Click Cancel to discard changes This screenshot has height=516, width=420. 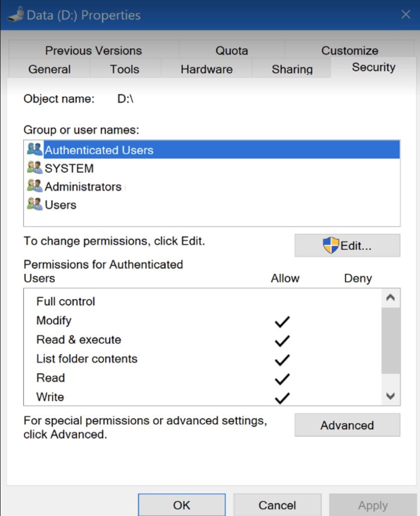pyautogui.click(x=277, y=505)
